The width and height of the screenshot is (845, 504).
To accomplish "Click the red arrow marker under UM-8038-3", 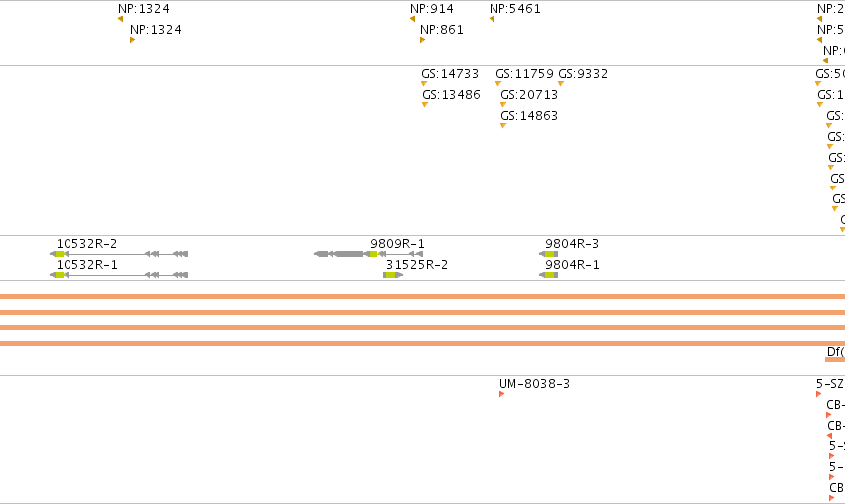I will click(501, 394).
